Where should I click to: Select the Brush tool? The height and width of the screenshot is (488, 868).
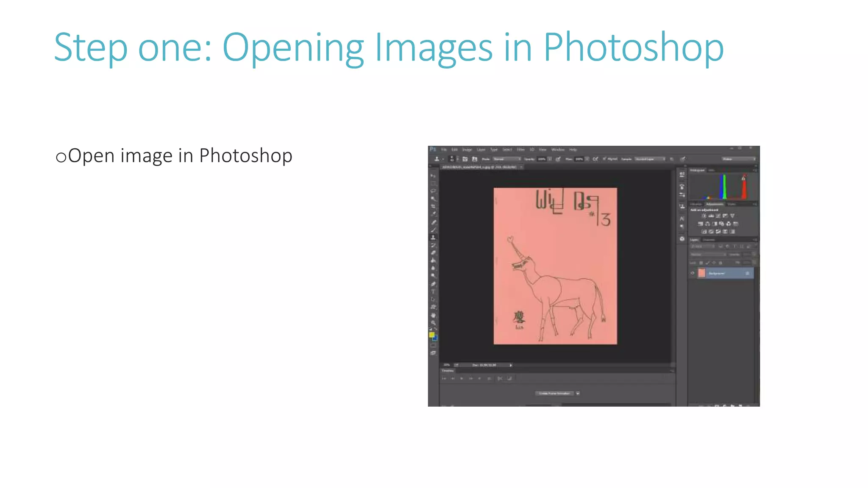433,230
